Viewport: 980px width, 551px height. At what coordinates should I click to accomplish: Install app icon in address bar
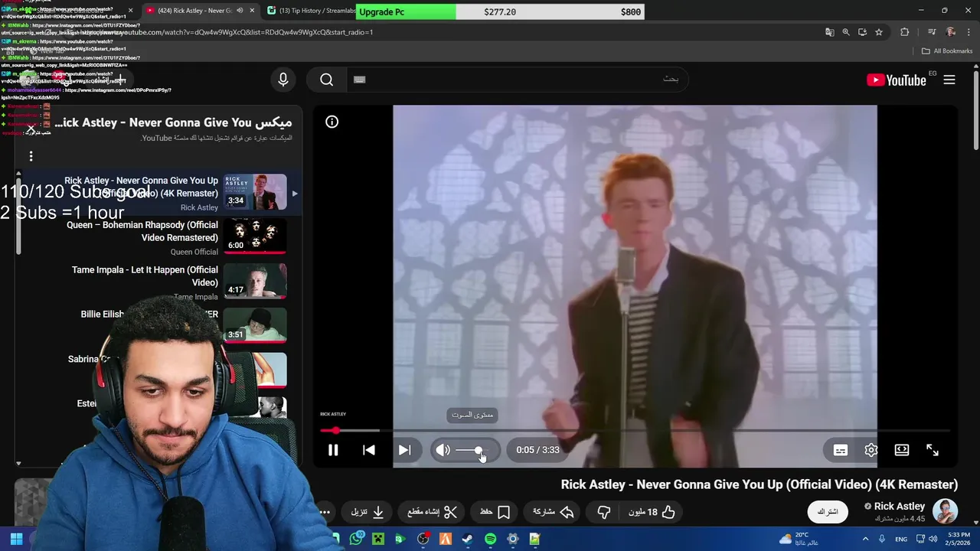[862, 32]
